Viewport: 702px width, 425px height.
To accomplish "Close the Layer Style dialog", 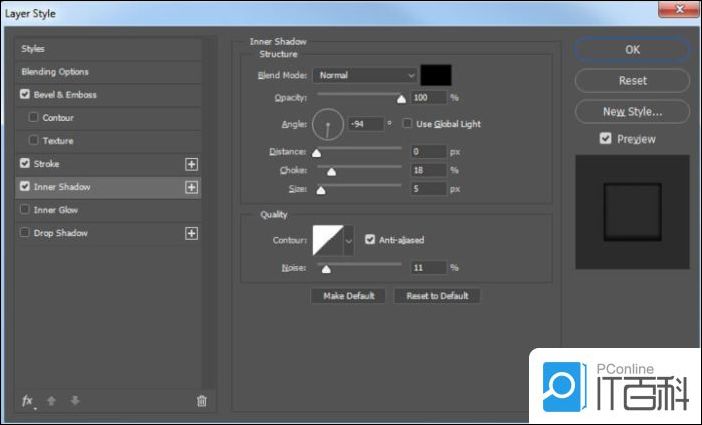I will click(680, 9).
